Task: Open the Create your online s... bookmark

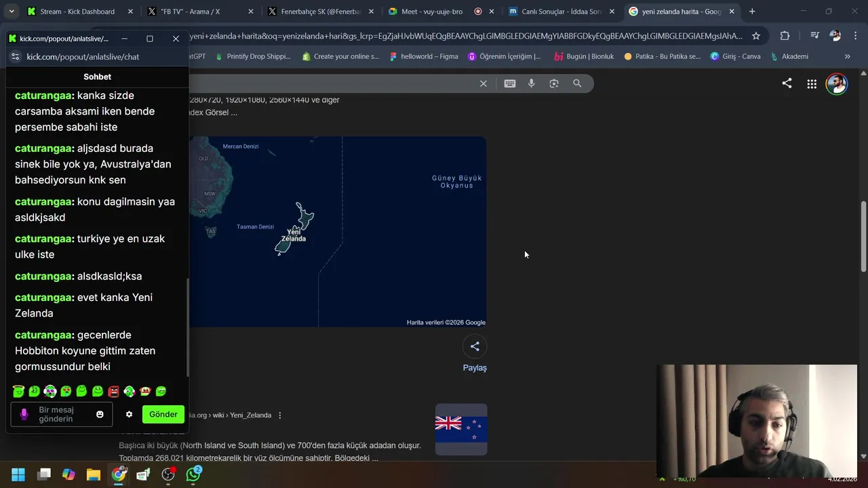Action: [x=340, y=56]
